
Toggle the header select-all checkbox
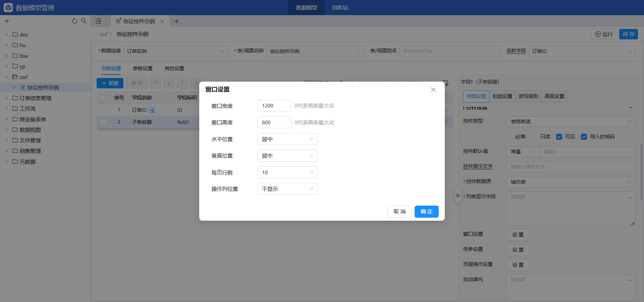[x=103, y=98]
